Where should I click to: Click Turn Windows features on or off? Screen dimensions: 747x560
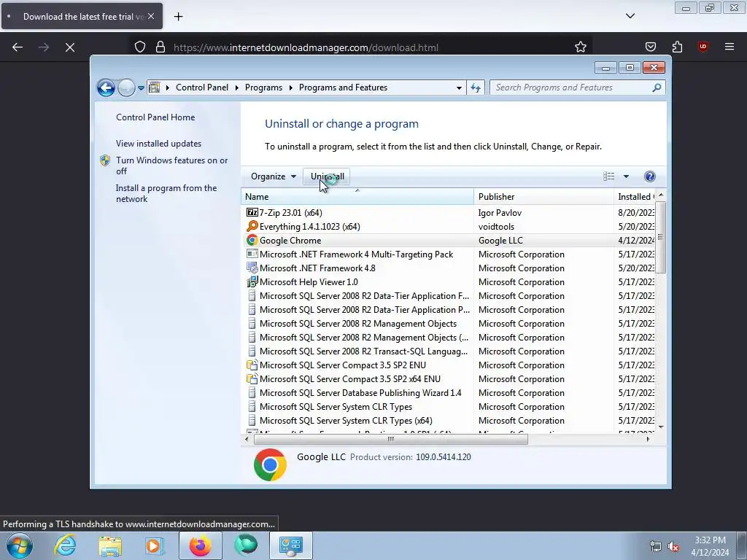tap(172, 166)
